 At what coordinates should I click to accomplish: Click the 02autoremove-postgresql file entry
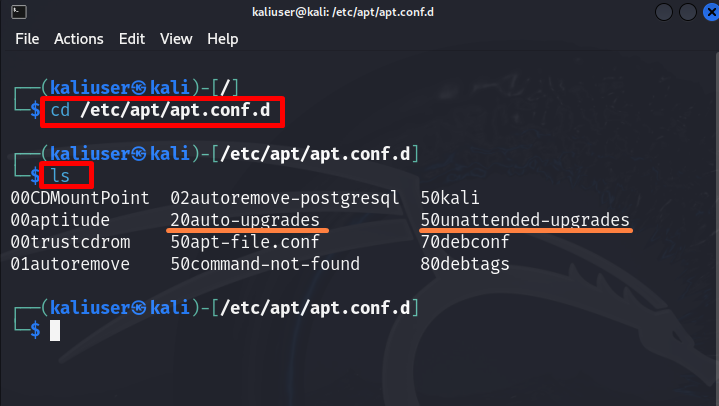[285, 198]
